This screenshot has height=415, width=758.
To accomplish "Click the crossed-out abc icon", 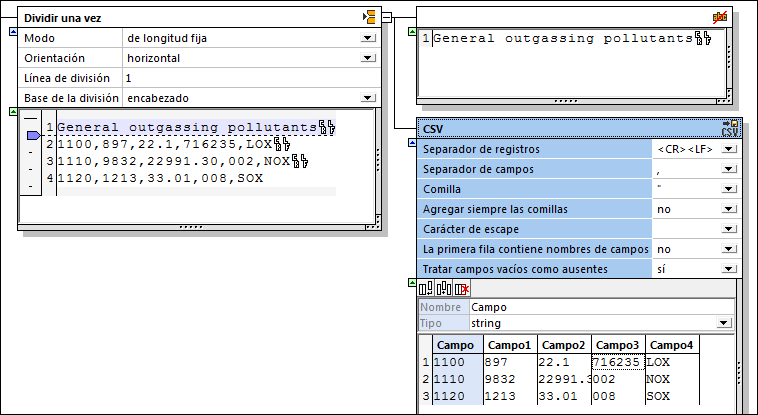I will [718, 16].
